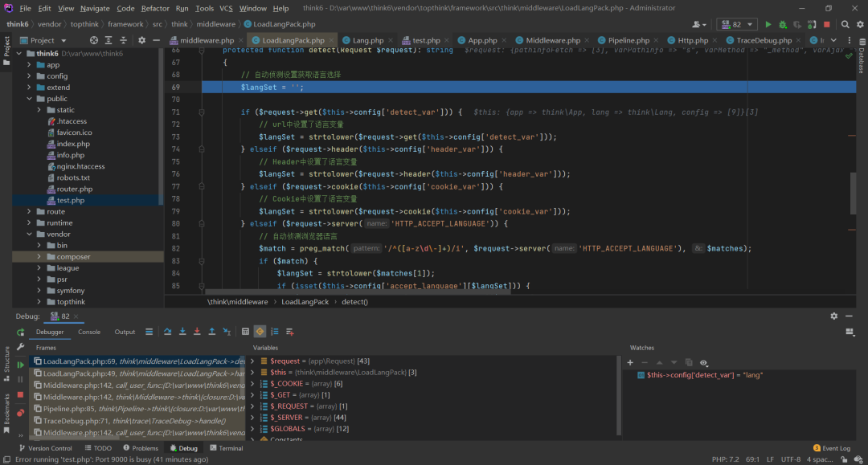Screen dimensions: 868x465
Task: Stop the process with red square in toolbar
Action: point(826,24)
